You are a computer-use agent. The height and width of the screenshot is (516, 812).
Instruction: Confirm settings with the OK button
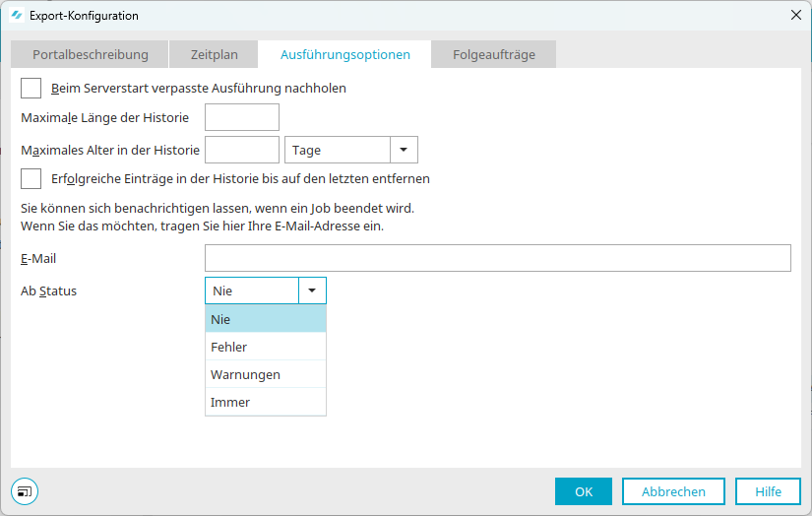point(584,491)
